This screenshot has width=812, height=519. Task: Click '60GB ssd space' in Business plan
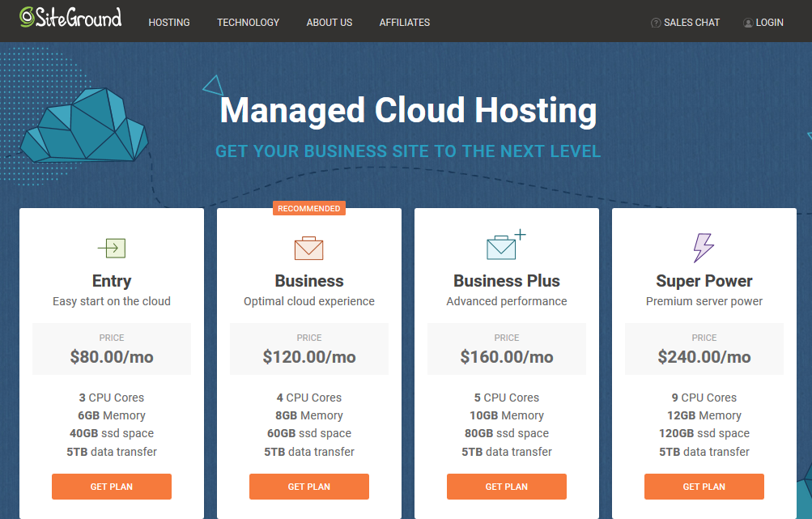coord(309,433)
